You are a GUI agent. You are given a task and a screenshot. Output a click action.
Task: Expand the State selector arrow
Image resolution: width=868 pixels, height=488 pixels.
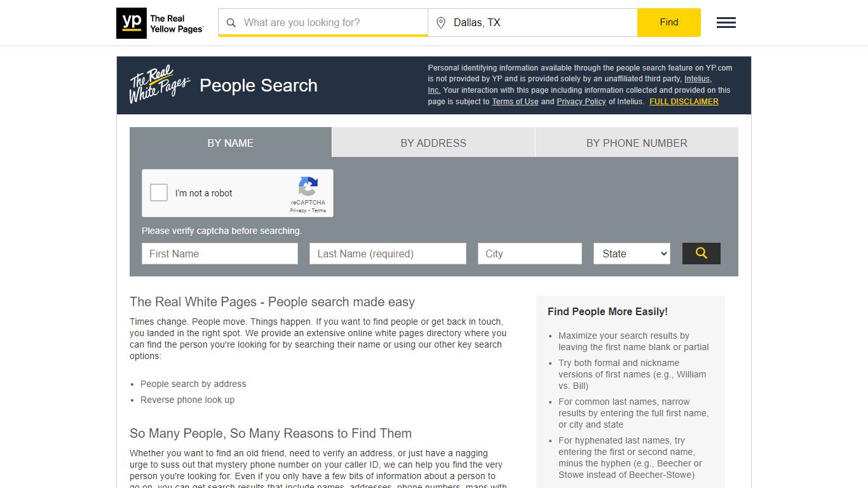coord(665,253)
